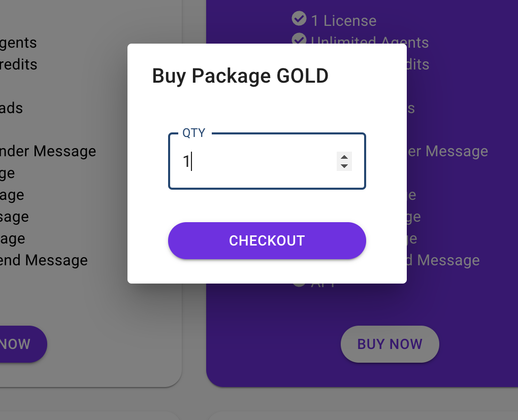
Task: Click the 'redits' text on left card
Action: click(x=18, y=64)
